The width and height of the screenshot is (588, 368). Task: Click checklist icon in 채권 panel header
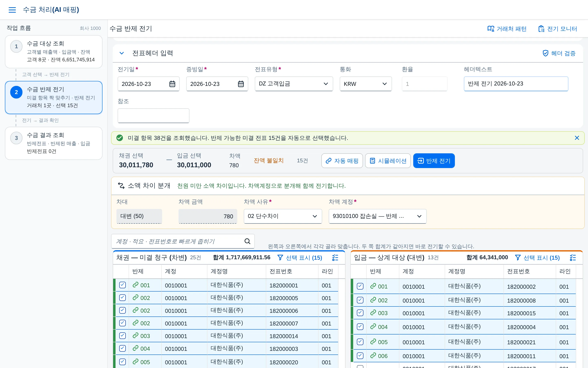[335, 258]
